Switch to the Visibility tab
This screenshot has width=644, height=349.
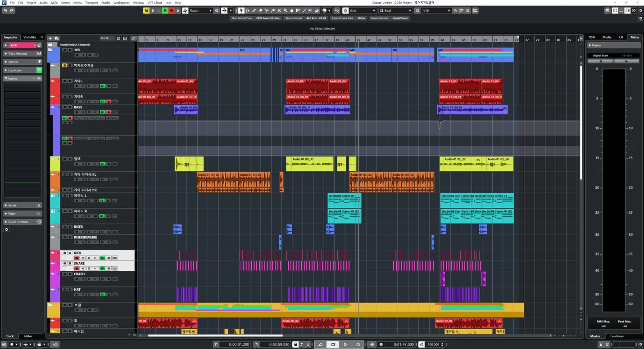click(x=30, y=37)
